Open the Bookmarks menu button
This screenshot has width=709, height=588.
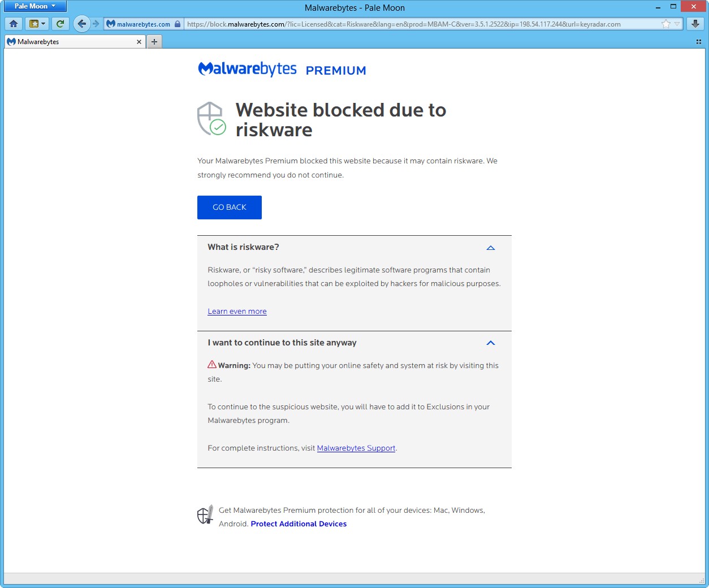(37, 24)
